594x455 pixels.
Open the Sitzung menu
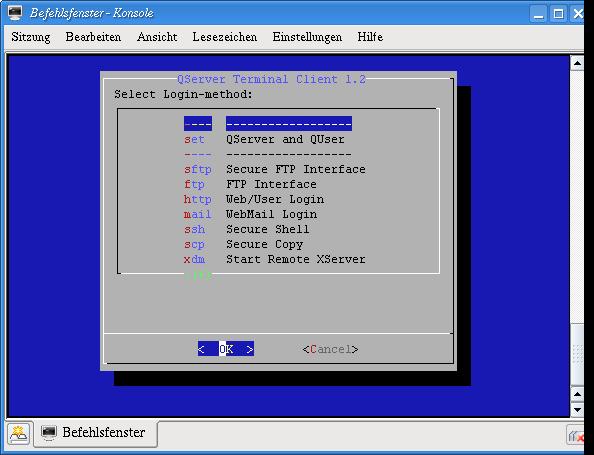coord(31,37)
